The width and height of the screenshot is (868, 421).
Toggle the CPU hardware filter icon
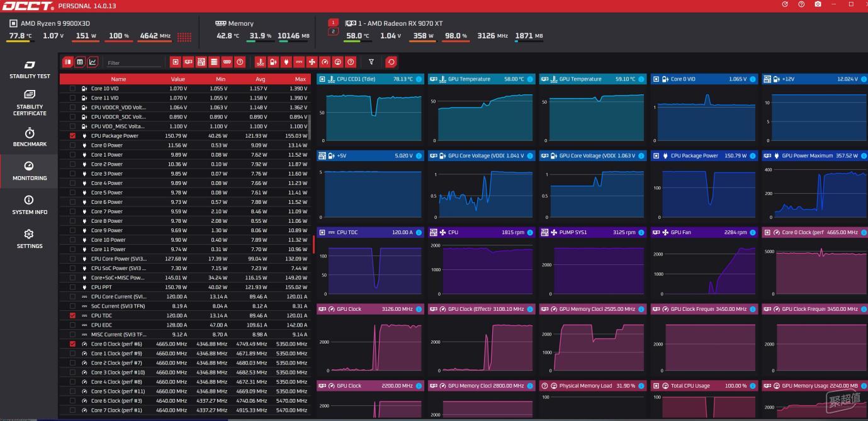(x=176, y=62)
